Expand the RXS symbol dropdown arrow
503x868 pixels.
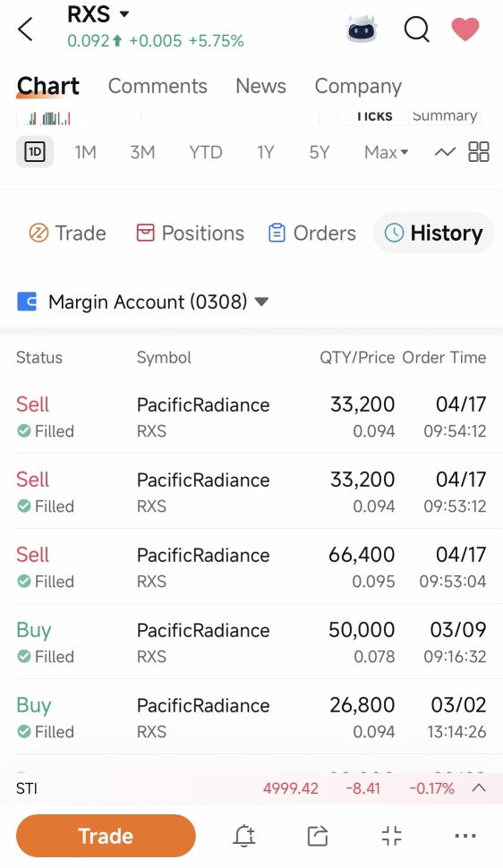tap(124, 13)
